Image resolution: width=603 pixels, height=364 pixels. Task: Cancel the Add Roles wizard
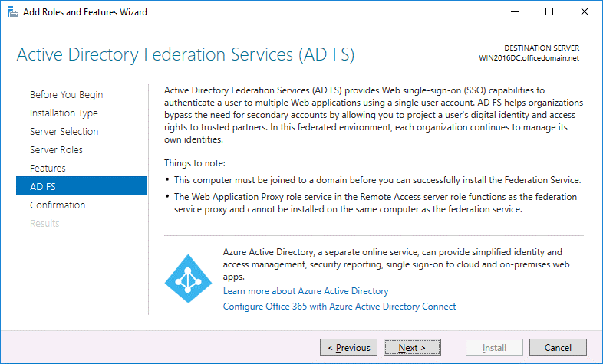(558, 348)
